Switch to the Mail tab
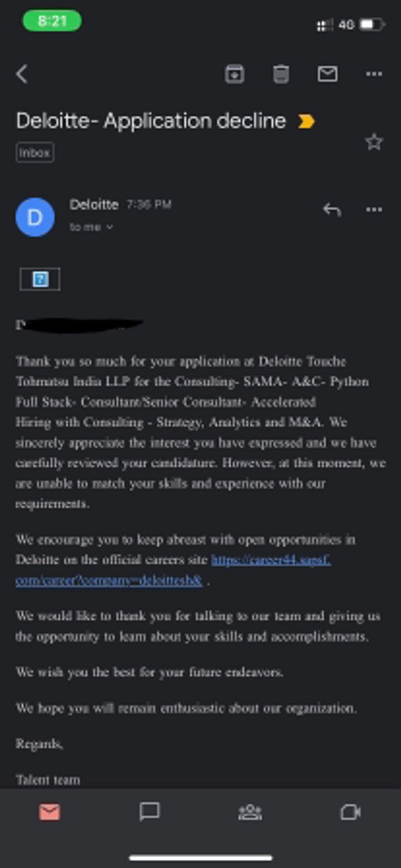 pyautogui.click(x=50, y=812)
